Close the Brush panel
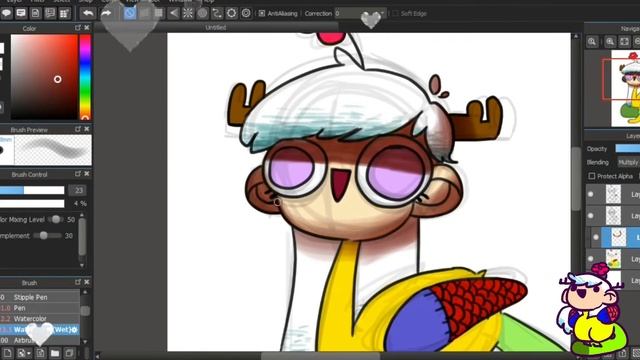Screen dimensions: 640x360 click(x=87, y=282)
